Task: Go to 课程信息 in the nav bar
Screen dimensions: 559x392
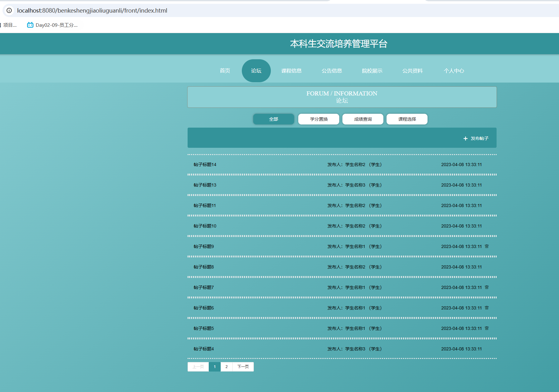Action: point(292,71)
